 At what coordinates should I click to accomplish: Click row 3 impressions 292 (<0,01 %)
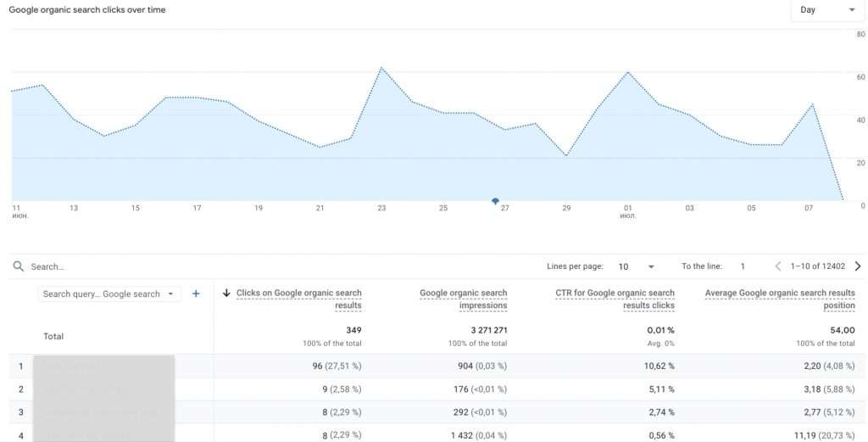coord(480,412)
